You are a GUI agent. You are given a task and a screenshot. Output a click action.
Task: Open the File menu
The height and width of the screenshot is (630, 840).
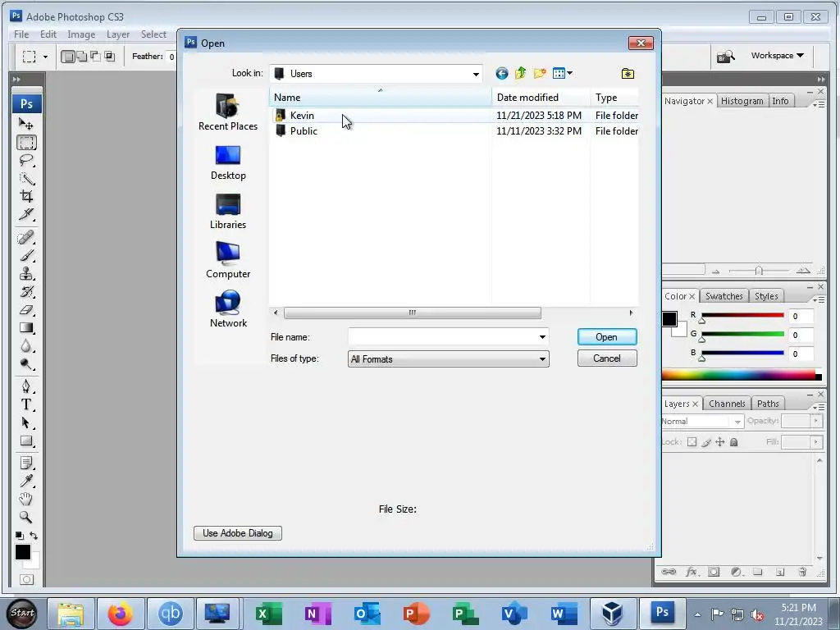pyautogui.click(x=21, y=34)
